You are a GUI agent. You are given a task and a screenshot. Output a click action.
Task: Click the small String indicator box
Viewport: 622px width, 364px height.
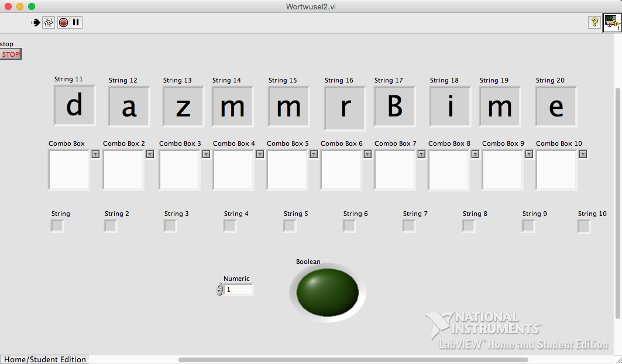[x=57, y=226]
